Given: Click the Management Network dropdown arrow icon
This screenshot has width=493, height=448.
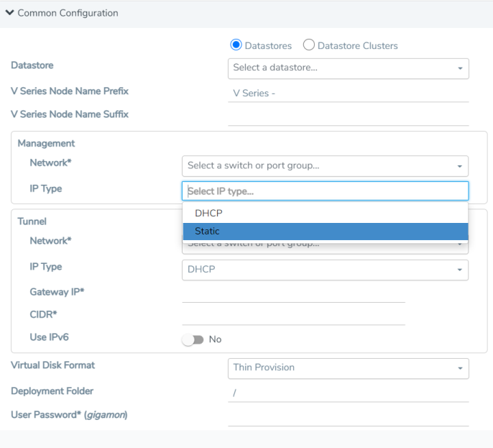Looking at the screenshot, I should coord(459,167).
